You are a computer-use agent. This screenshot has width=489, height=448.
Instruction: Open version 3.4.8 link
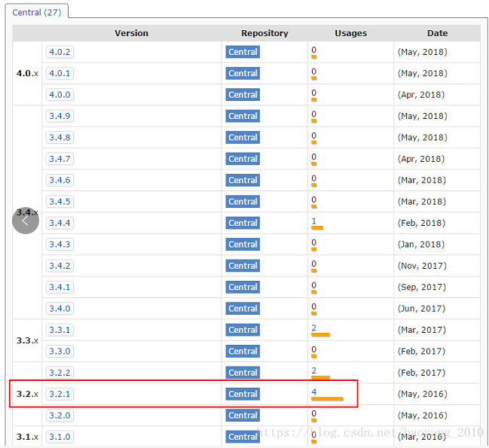60,137
